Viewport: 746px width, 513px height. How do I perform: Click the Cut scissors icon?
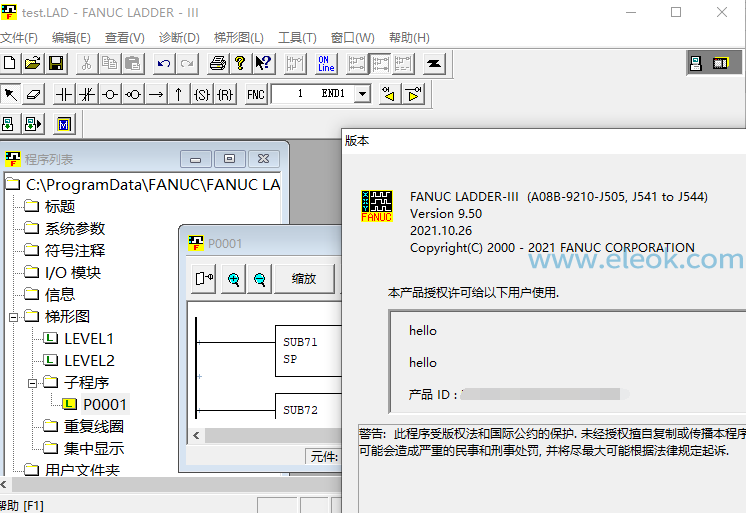(86, 63)
